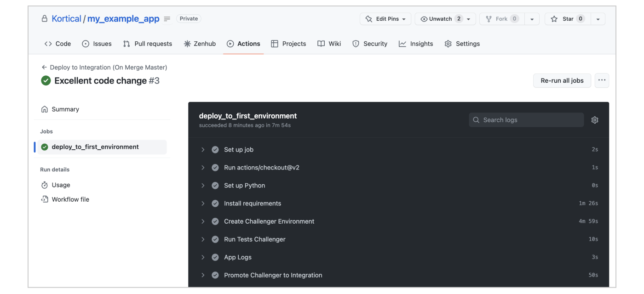Open the workflow logs settings gear
Viewport: 644px width, 294px height.
594,120
